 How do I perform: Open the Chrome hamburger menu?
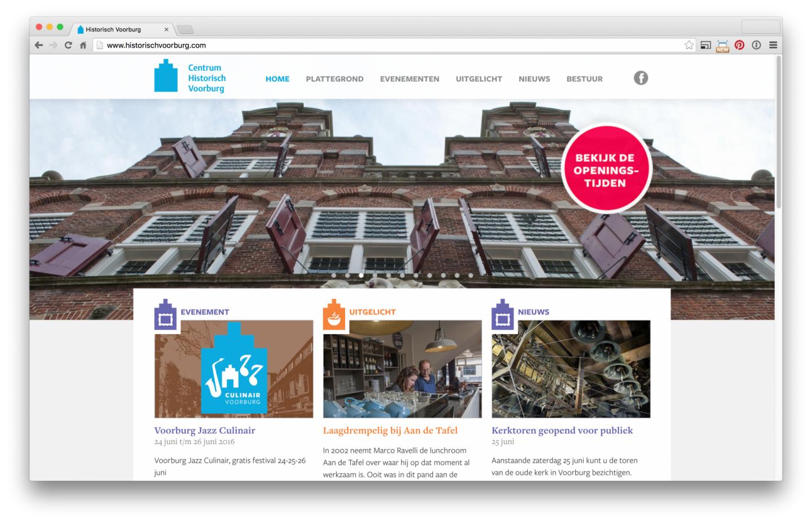click(x=773, y=45)
